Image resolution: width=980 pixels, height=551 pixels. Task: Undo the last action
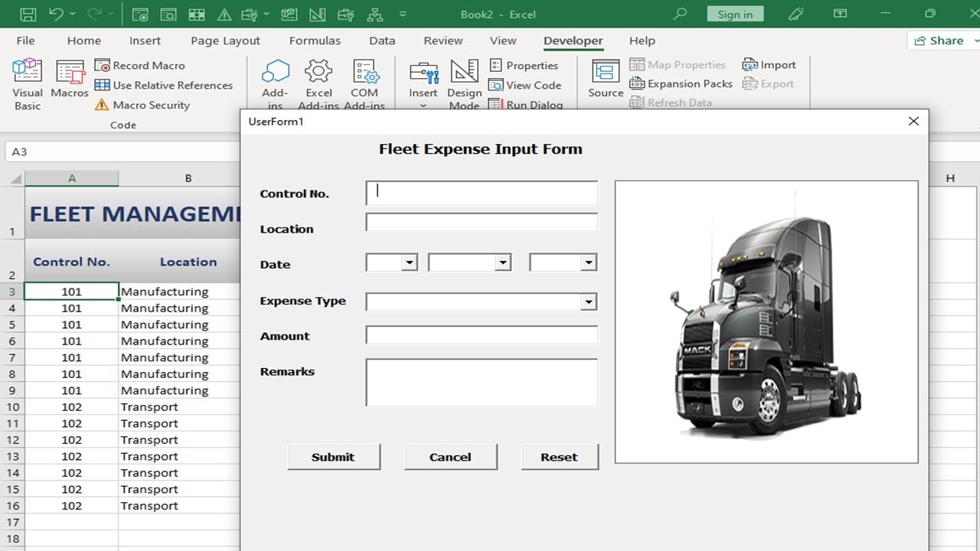[x=56, y=14]
